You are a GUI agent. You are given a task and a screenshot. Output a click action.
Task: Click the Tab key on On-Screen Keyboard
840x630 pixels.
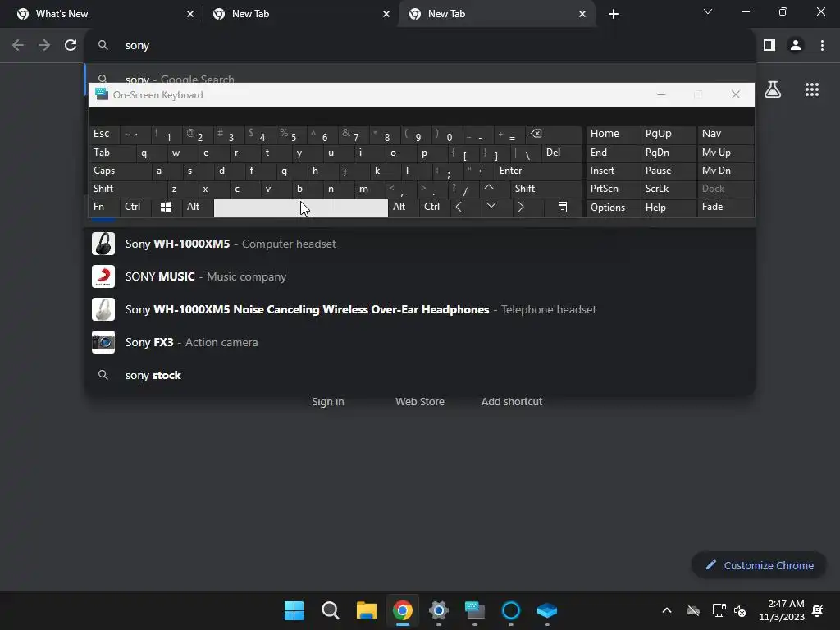coord(112,153)
